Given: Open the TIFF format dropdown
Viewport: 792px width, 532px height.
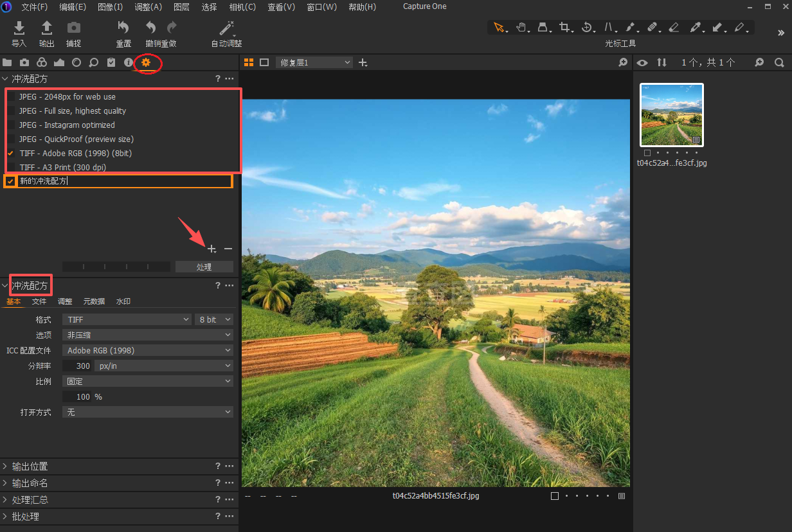Looking at the screenshot, I should tap(127, 319).
